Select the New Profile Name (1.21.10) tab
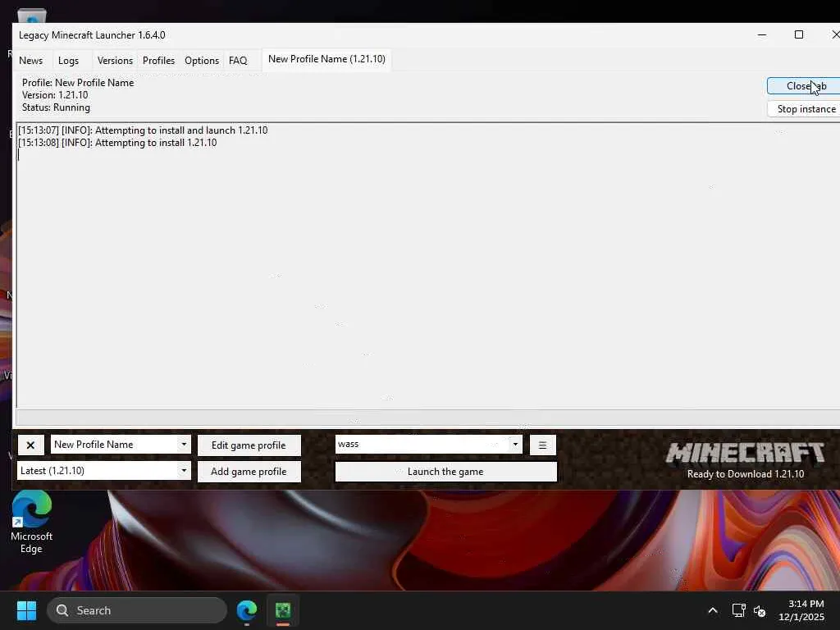The width and height of the screenshot is (840, 630). [x=326, y=59]
